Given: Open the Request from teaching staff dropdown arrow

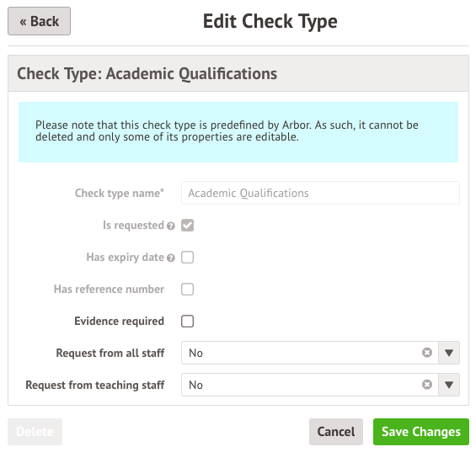Looking at the screenshot, I should [x=449, y=385].
